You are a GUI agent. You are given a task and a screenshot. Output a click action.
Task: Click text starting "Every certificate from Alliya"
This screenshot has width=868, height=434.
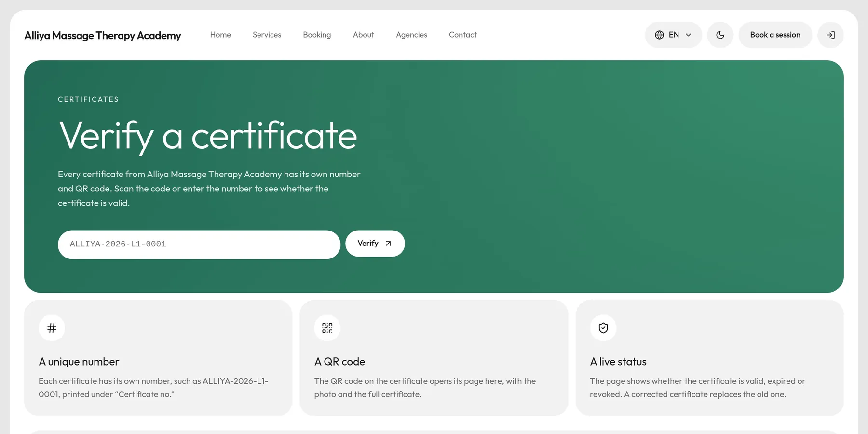coord(209,189)
